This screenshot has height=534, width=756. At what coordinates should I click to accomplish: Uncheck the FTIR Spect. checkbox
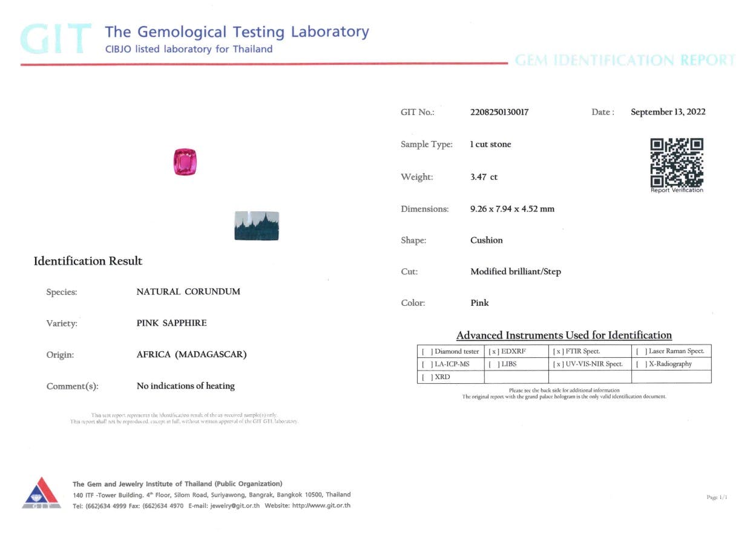click(x=558, y=352)
